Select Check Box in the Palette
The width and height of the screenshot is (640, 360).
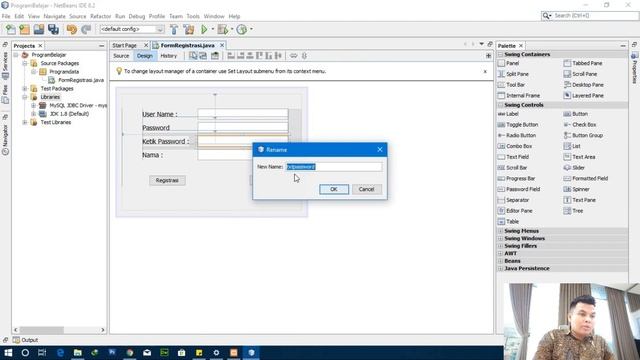pyautogui.click(x=580, y=124)
